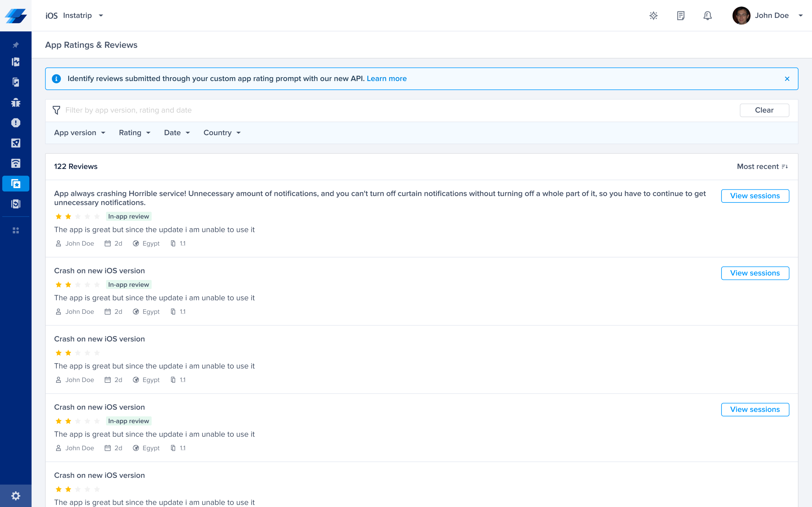Open the Country filter dropdown

tap(222, 133)
